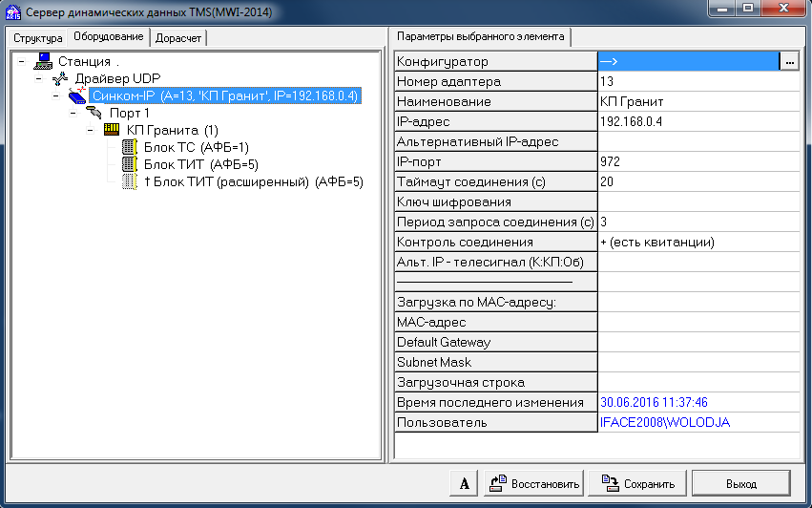
Task: Collapse the Порт 1 tree node
Action: tap(73, 113)
